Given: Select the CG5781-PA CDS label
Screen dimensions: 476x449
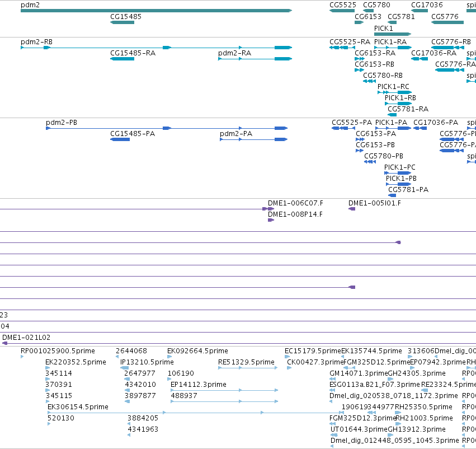Looking at the screenshot, I should coord(408,190).
